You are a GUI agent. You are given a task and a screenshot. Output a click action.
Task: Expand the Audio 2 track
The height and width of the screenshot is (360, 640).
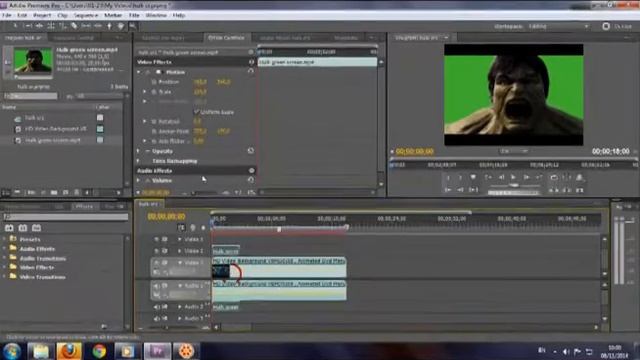coord(180,307)
